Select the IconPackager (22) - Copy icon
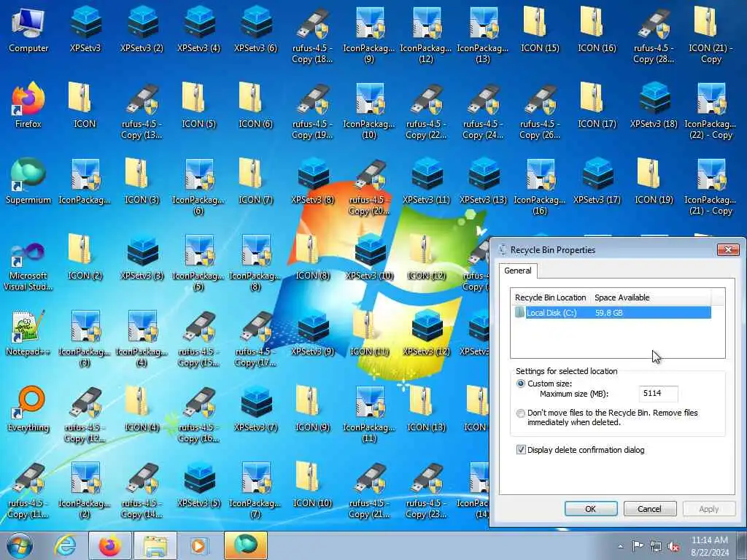 point(711,111)
